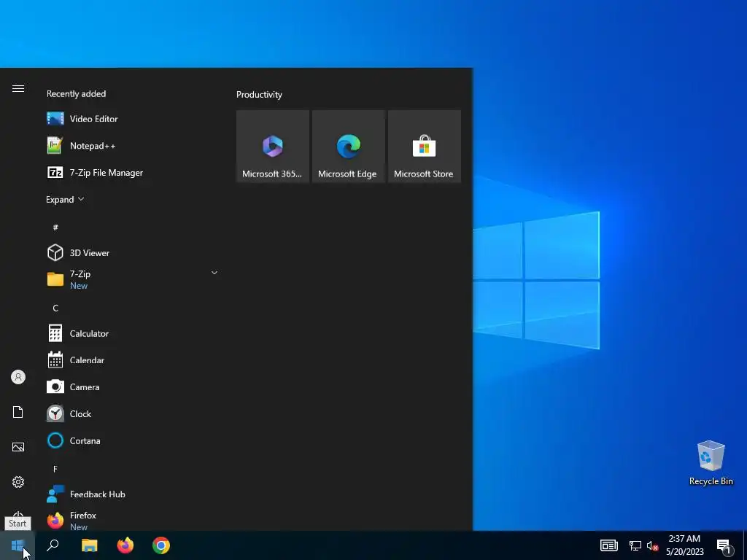
Task: Open Feedback Hub
Action: click(131, 494)
